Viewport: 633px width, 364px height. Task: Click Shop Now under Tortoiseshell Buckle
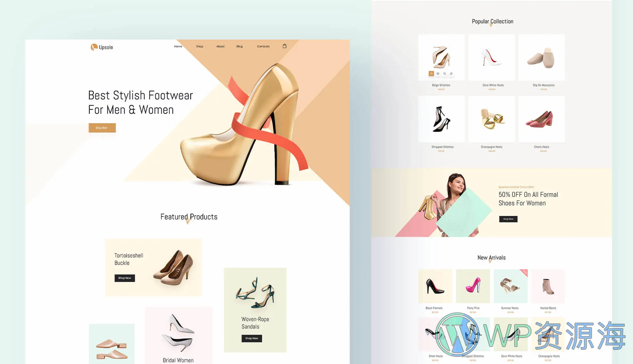click(125, 278)
